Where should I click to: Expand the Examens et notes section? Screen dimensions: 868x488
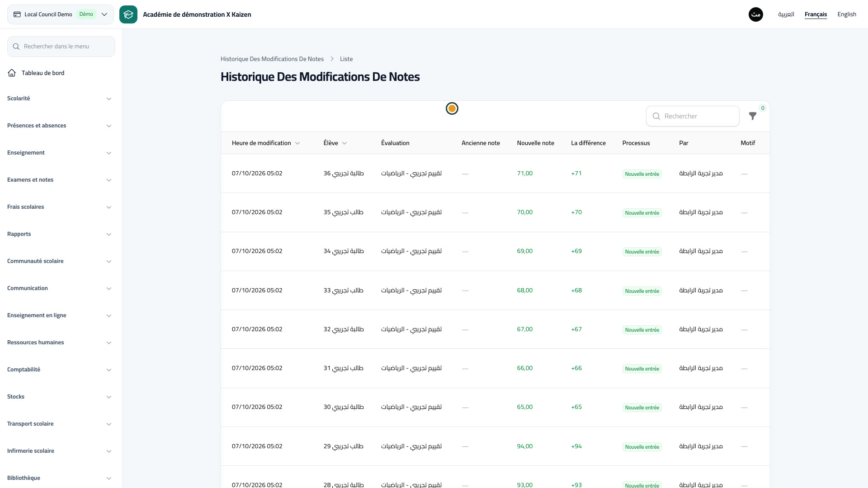pos(61,180)
